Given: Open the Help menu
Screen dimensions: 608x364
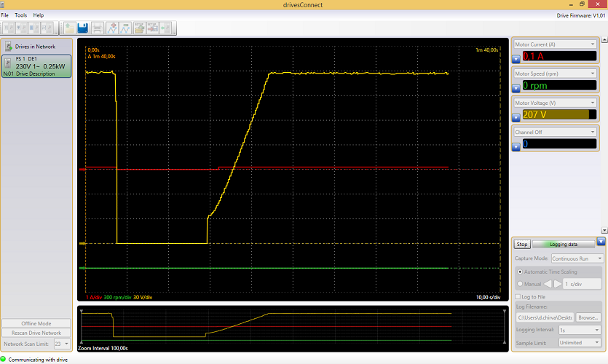Looking at the screenshot, I should (38, 15).
